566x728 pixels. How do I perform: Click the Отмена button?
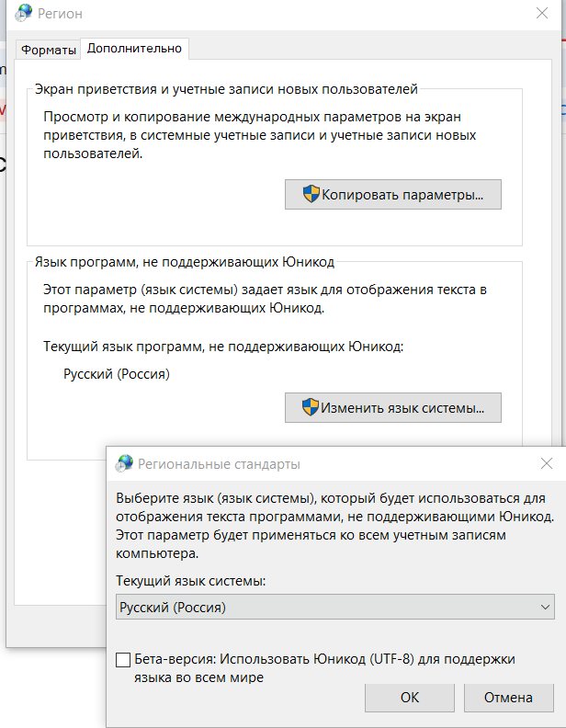[x=508, y=698]
